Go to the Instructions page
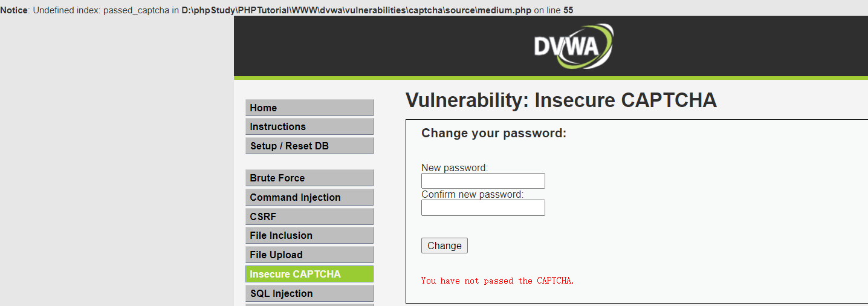The image size is (868, 306). [x=309, y=126]
